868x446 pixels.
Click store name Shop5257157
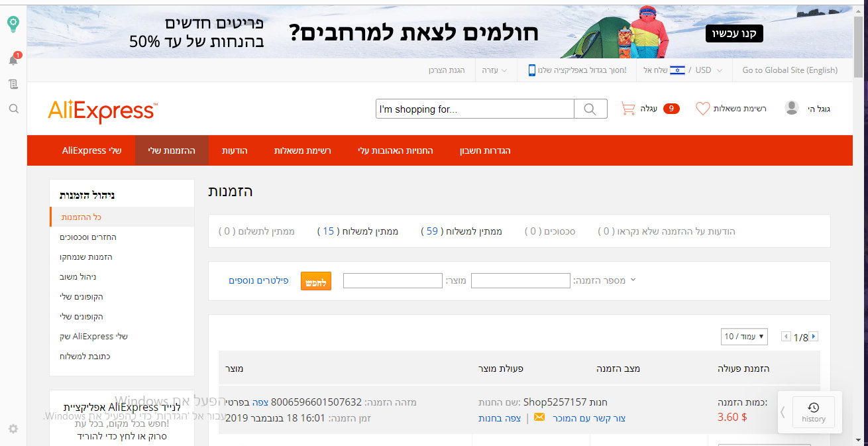[x=555, y=402]
